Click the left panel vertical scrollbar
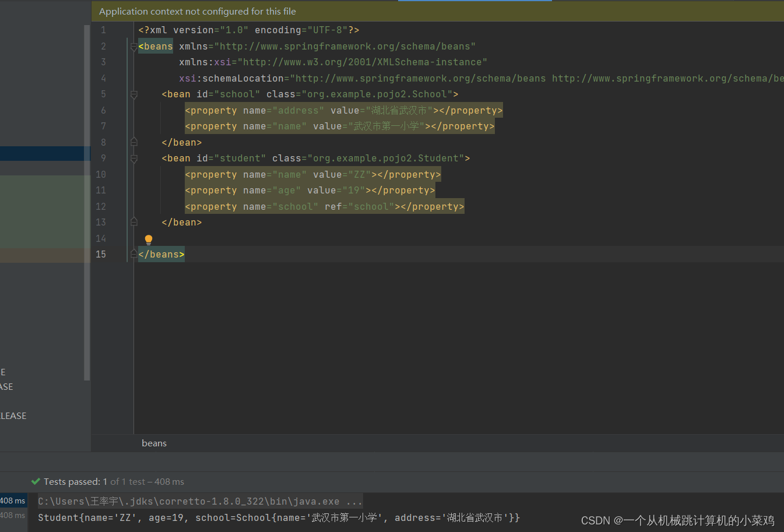This screenshot has width=784, height=532. click(x=86, y=204)
